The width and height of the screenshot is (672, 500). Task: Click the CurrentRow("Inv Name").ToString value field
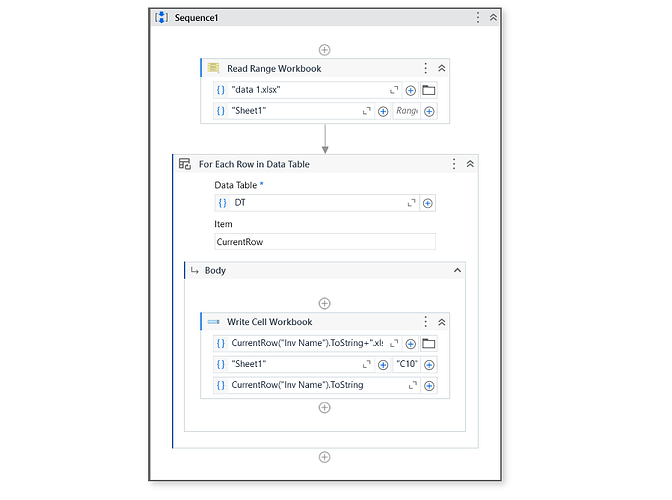tap(317, 385)
